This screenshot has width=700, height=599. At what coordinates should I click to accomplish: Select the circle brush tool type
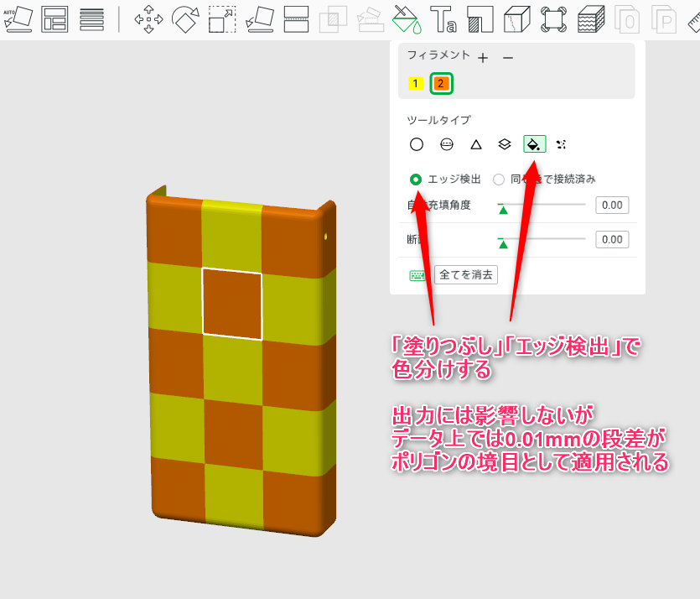[417, 144]
